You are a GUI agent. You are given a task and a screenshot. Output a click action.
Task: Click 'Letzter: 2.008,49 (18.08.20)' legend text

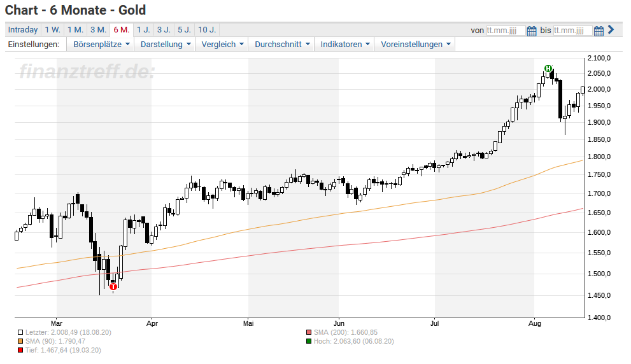tap(68, 333)
